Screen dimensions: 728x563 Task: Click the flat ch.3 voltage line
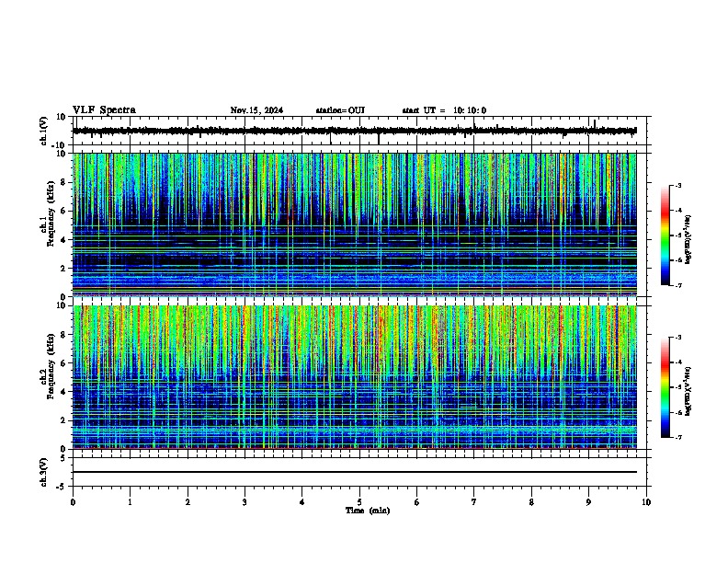click(354, 472)
